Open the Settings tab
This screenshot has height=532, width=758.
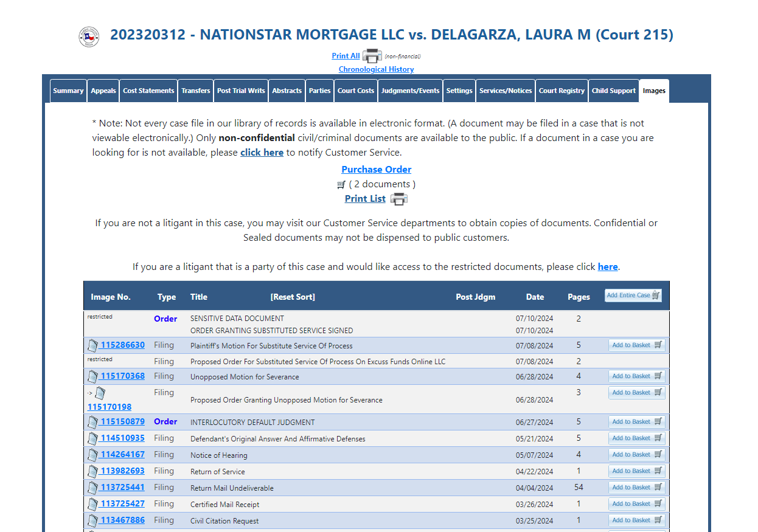(x=459, y=91)
